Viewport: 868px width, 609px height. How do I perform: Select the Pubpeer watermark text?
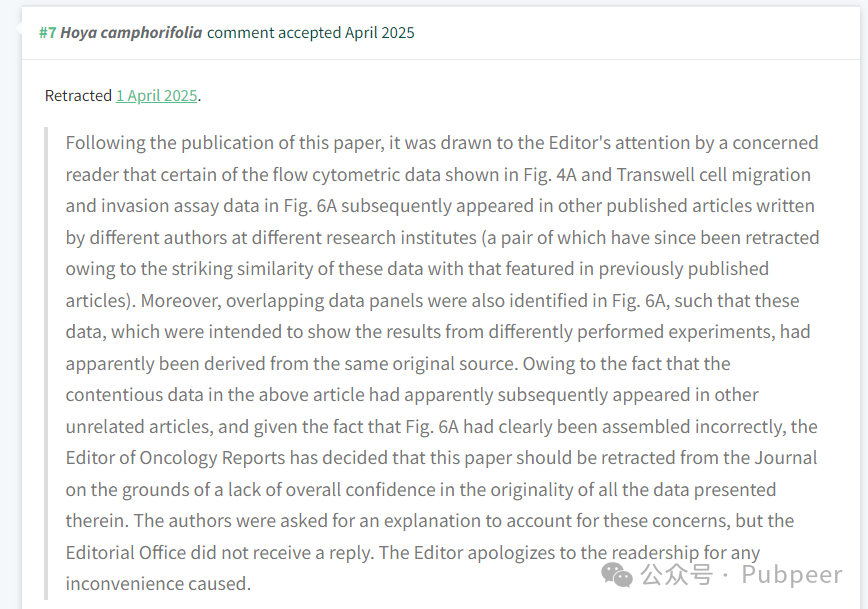click(x=792, y=575)
